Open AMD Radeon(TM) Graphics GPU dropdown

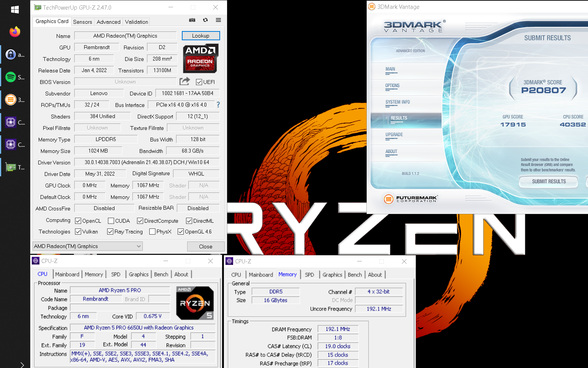coord(88,246)
